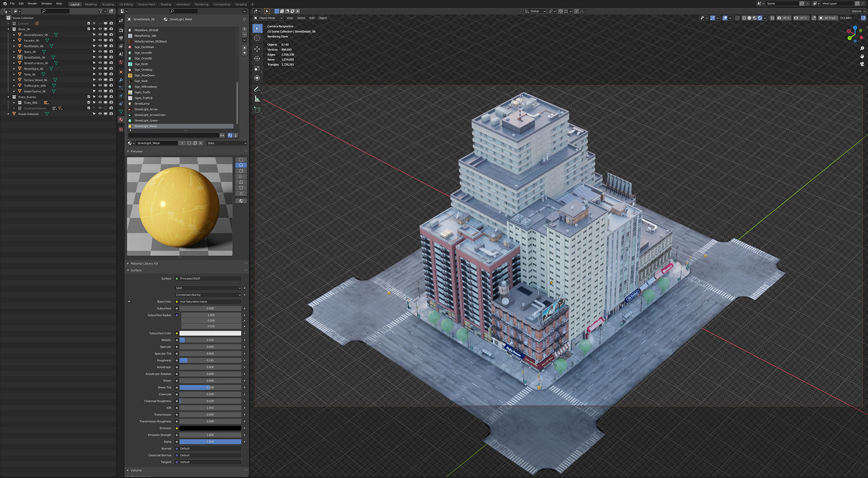Uncheck VegetationBaseA collection checkbox
The width and height of the screenshot is (868, 478).
coord(89,108)
